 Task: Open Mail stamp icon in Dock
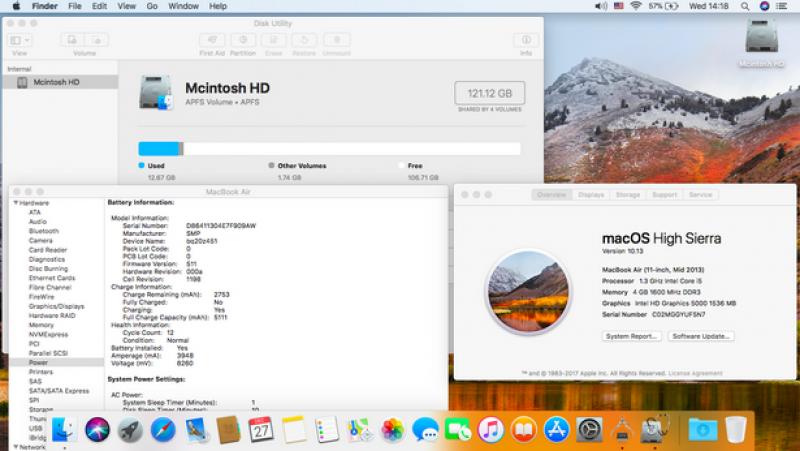click(196, 430)
